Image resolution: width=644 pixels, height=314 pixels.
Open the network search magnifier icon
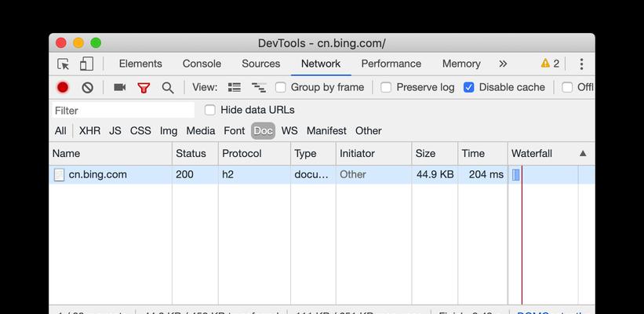pos(167,88)
